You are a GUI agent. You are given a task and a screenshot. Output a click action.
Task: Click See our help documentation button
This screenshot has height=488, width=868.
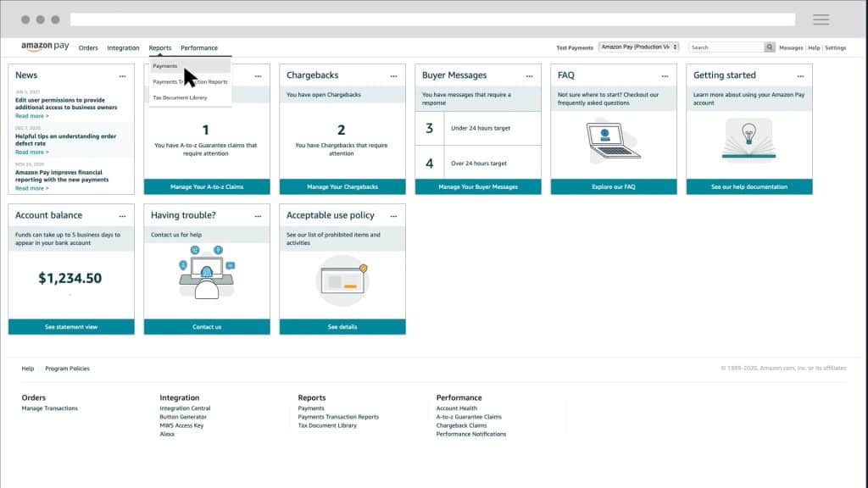[x=749, y=187]
